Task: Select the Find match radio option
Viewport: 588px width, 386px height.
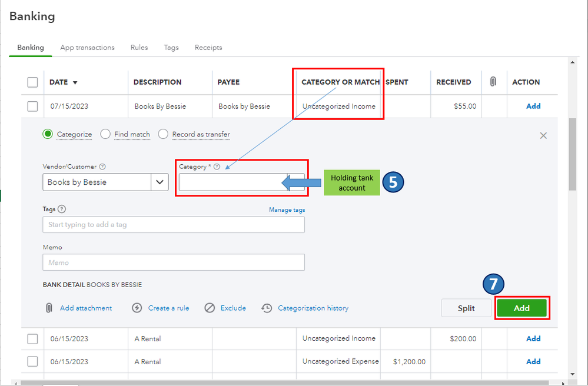Action: (105, 134)
